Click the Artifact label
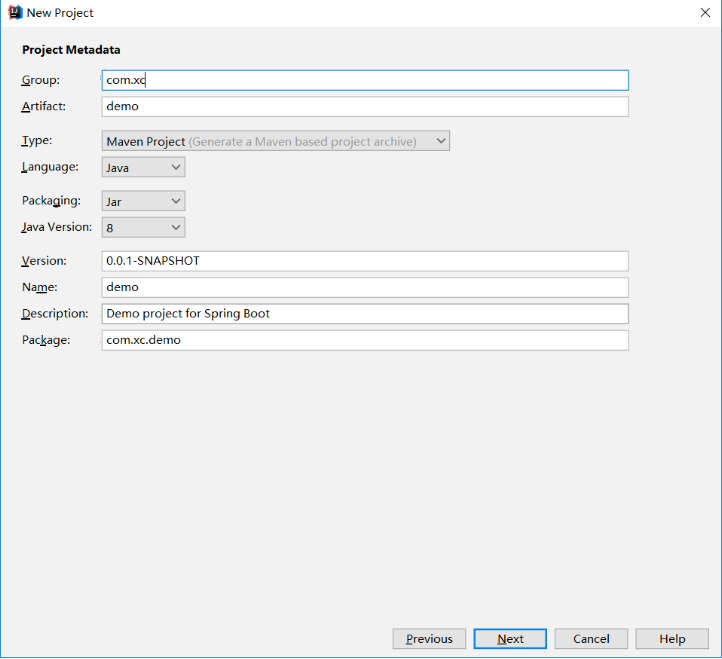722x659 pixels. point(44,106)
